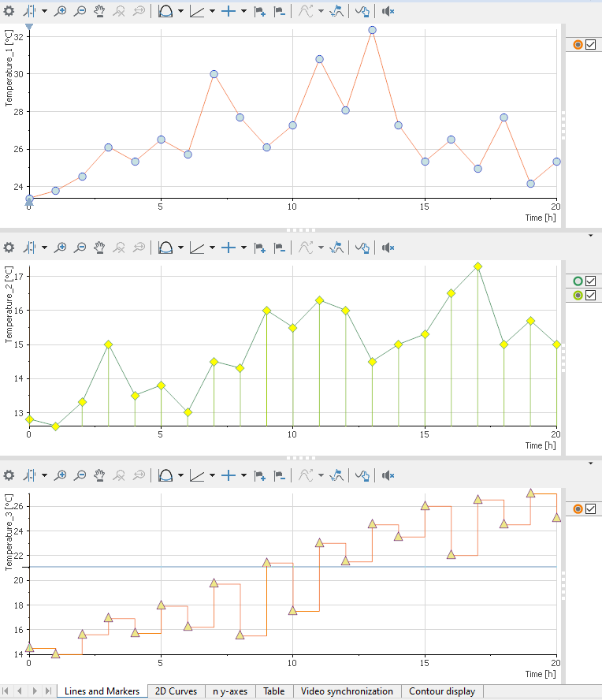Click the muted speaker icon in Temperature_1 toolbar
The image size is (602, 700).
(387, 12)
